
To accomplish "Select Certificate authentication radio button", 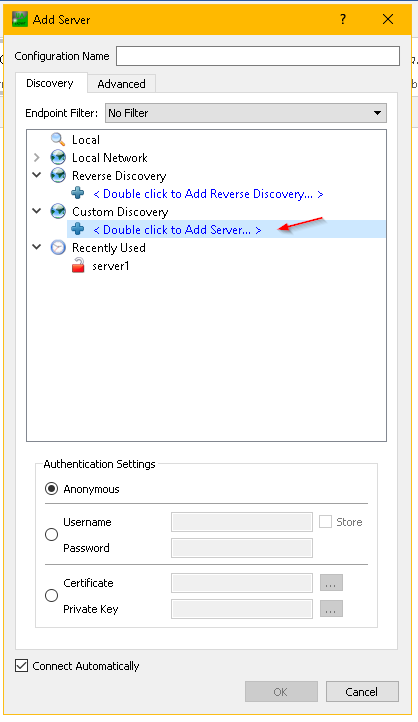I will [52, 595].
